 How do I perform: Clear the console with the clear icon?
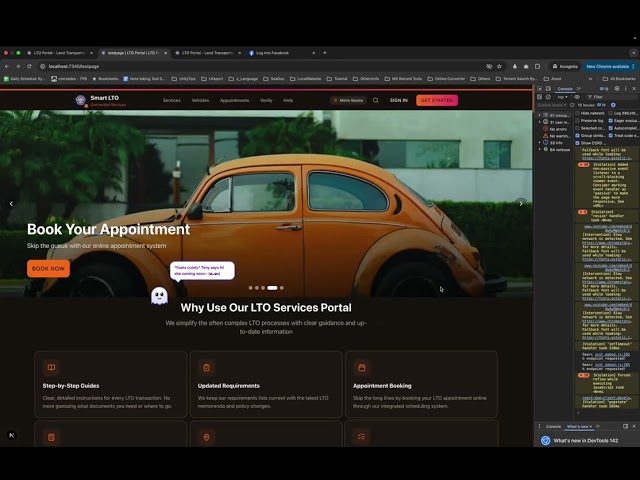(x=548, y=97)
